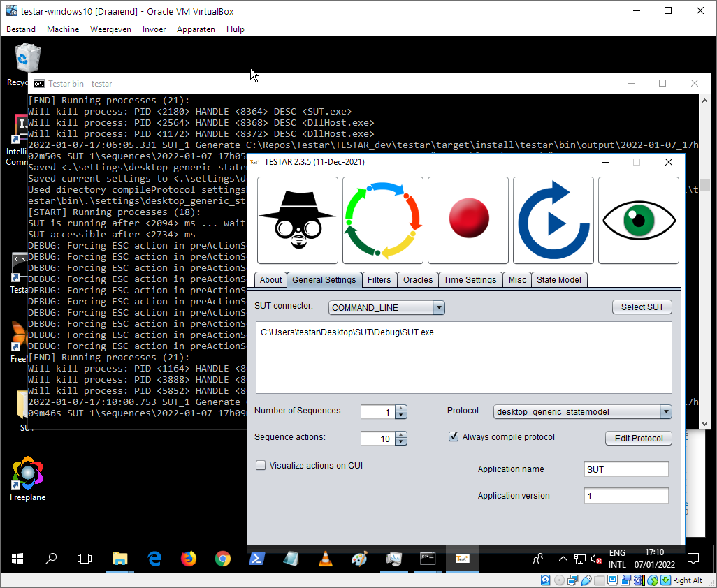Open the Weergeven menu
This screenshot has width=717, height=588.
click(x=110, y=29)
